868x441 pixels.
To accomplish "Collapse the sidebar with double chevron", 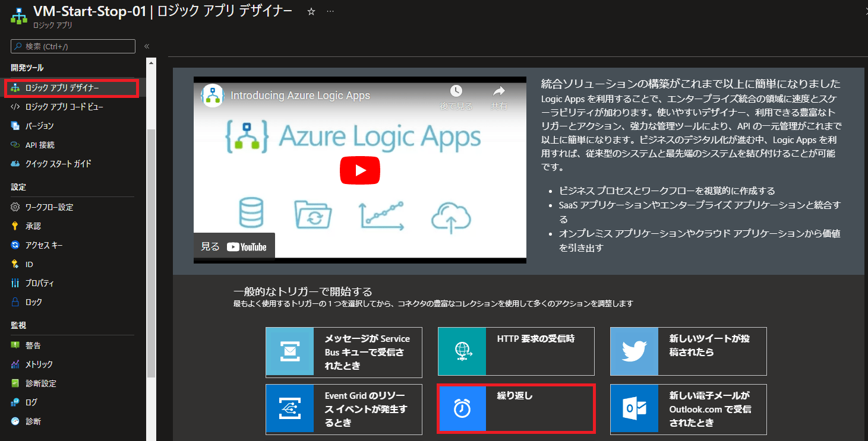I will click(x=146, y=46).
